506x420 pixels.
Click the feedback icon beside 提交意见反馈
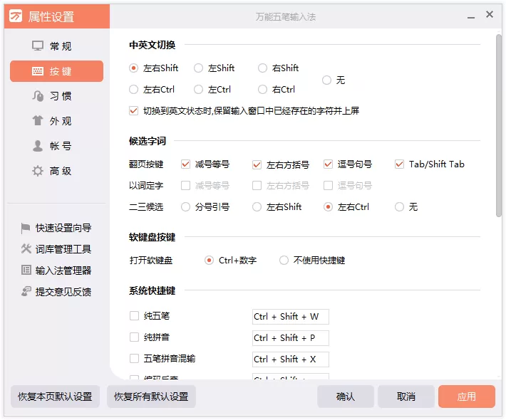pyautogui.click(x=26, y=291)
